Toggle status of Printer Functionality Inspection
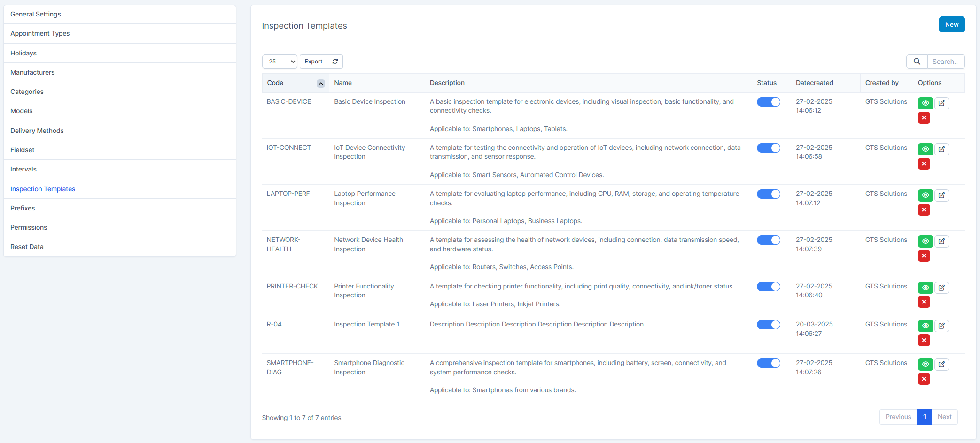The height and width of the screenshot is (443, 980). pyautogui.click(x=768, y=287)
